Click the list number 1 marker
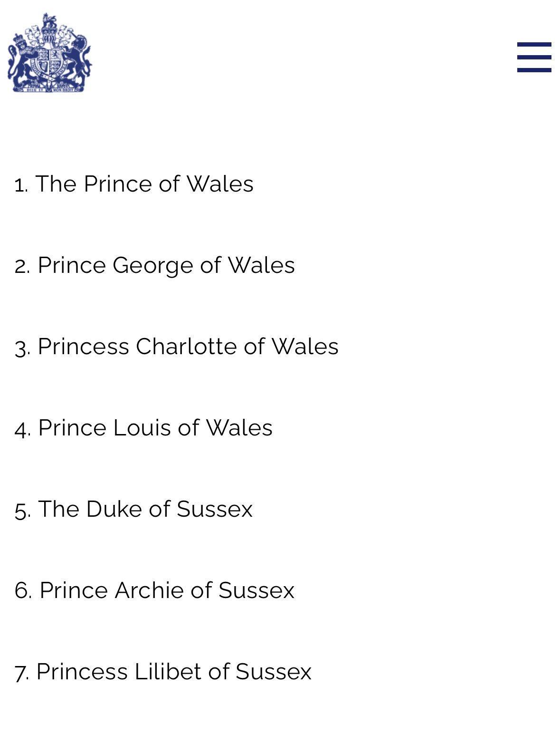This screenshot has width=560, height=734. (x=20, y=185)
